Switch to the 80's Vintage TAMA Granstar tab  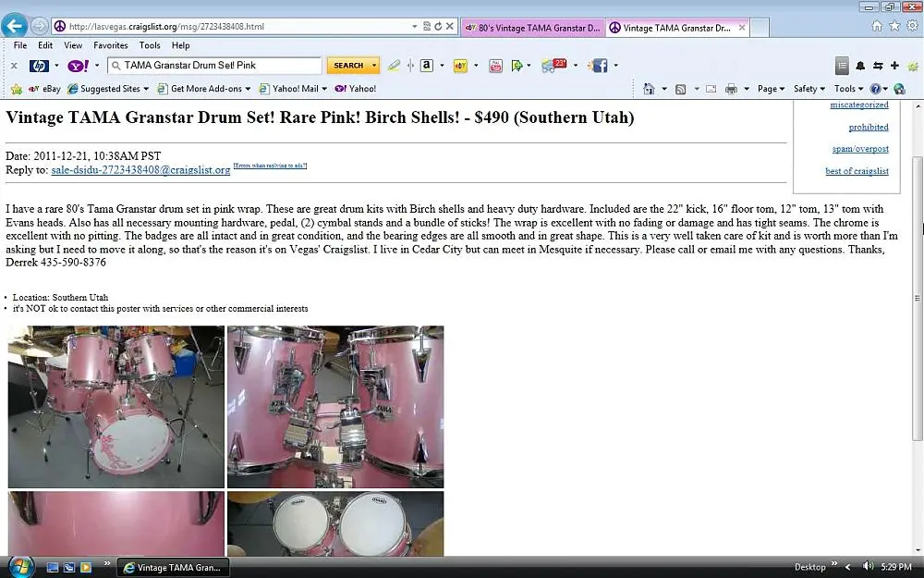click(x=533, y=28)
